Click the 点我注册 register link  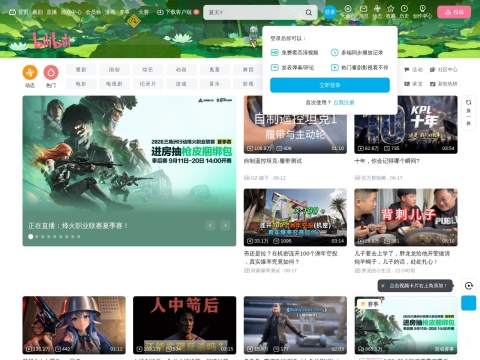click(344, 103)
